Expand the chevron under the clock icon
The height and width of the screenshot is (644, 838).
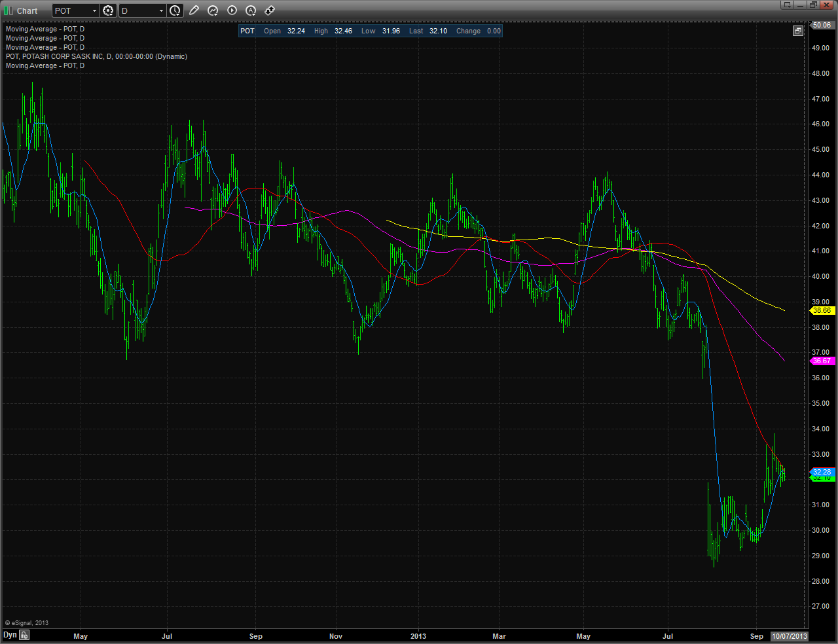click(x=178, y=14)
